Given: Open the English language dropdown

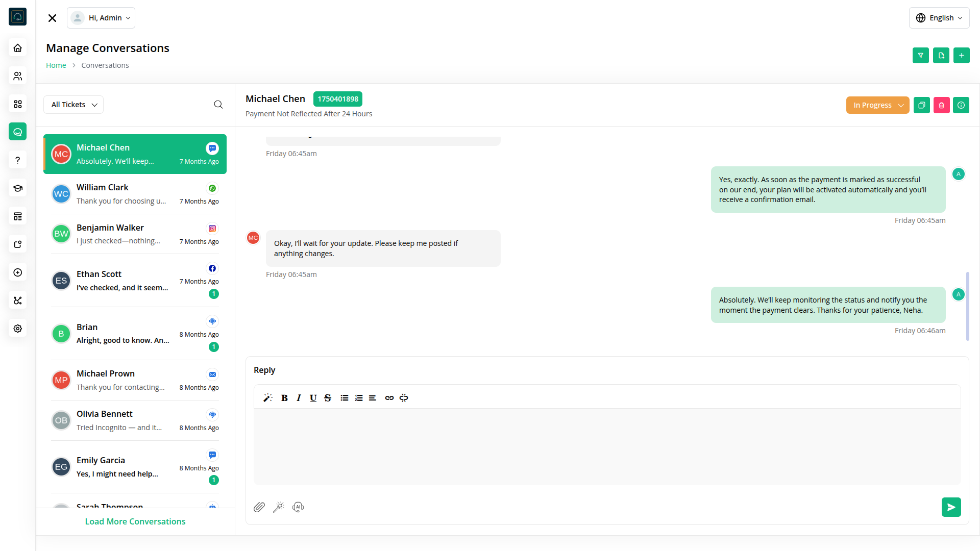Looking at the screenshot, I should (x=939, y=18).
